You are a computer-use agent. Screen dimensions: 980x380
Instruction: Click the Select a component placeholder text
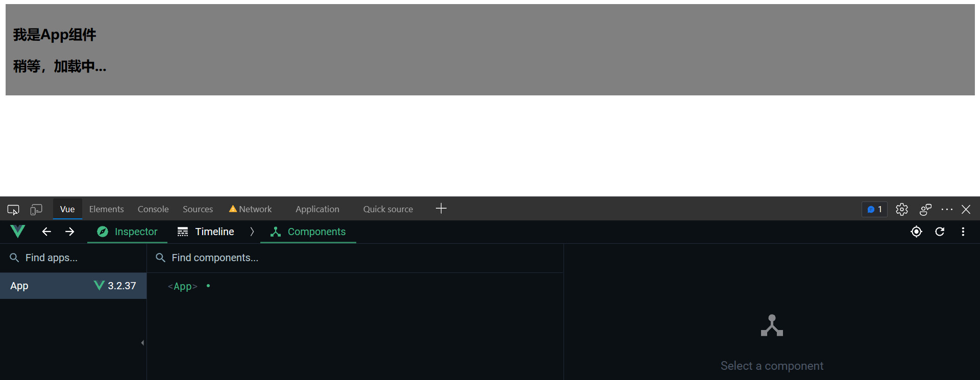pos(772,366)
